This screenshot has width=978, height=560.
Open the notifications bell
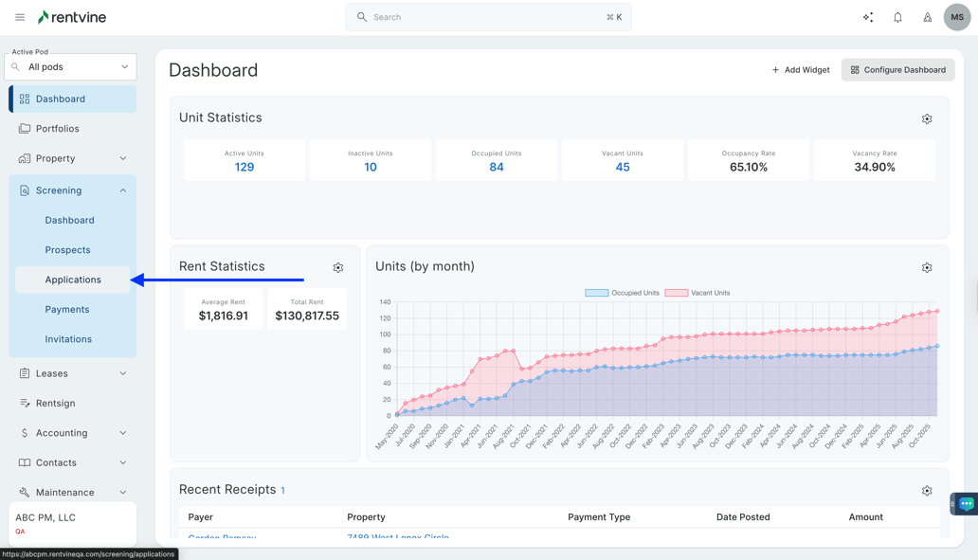tap(897, 17)
